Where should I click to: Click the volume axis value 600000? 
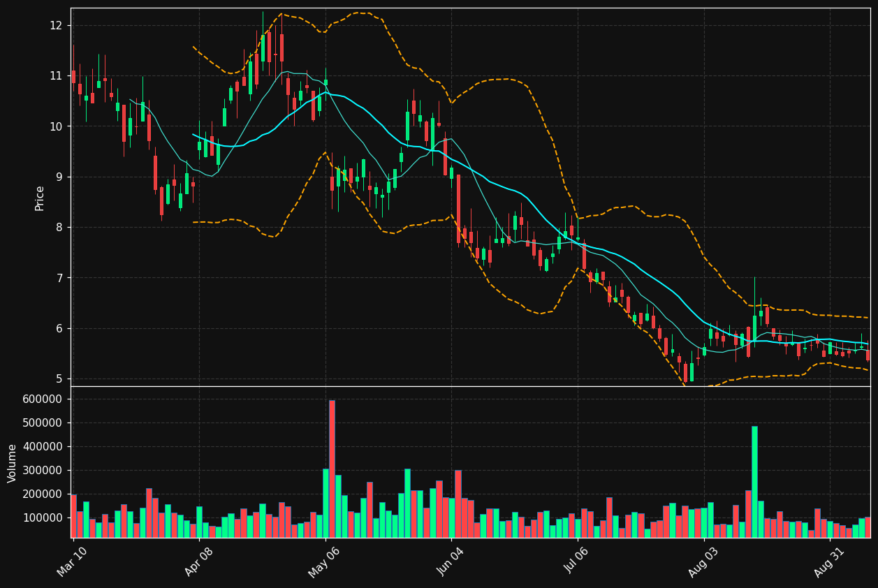point(43,399)
